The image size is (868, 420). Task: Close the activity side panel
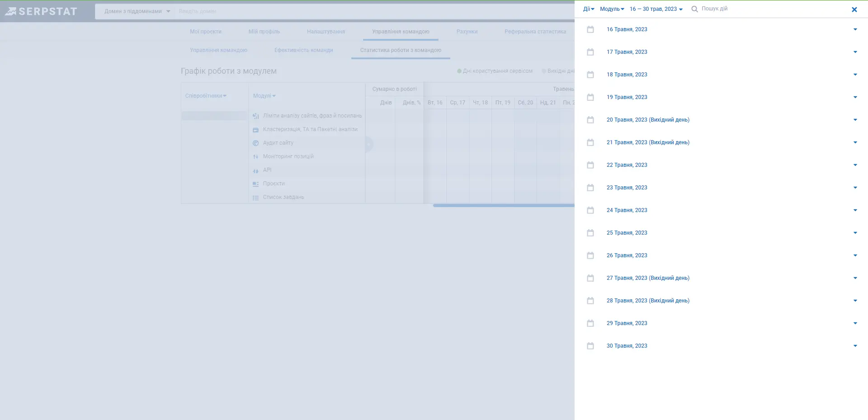[854, 9]
